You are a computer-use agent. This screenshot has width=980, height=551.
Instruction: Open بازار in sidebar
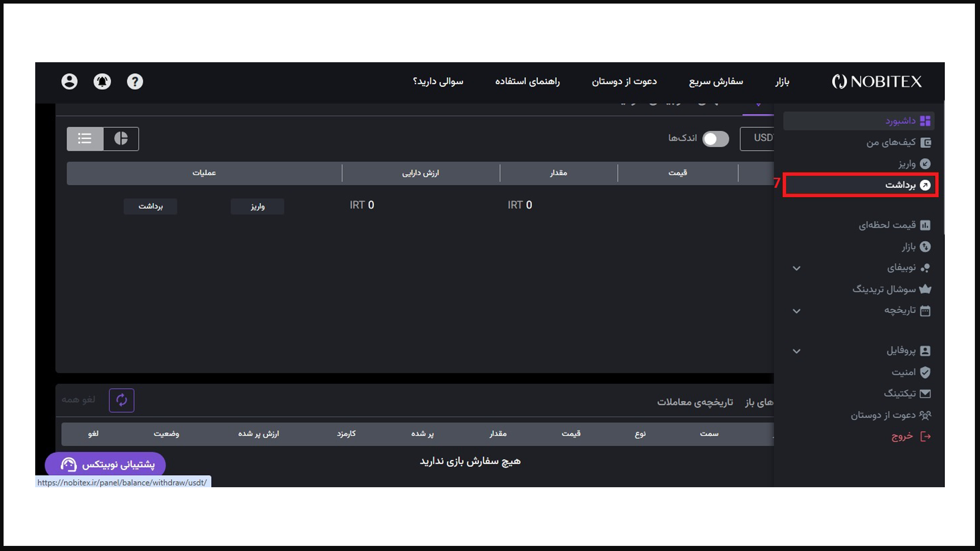point(916,247)
